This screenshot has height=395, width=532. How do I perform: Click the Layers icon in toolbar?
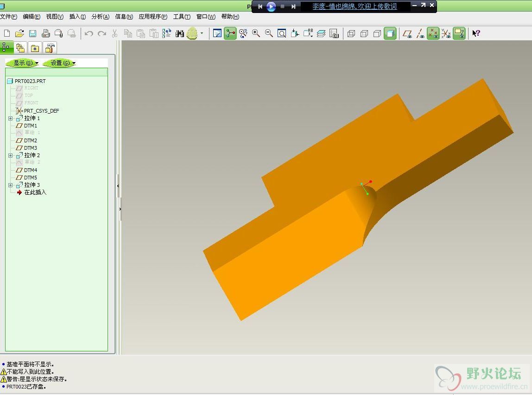[x=321, y=33]
